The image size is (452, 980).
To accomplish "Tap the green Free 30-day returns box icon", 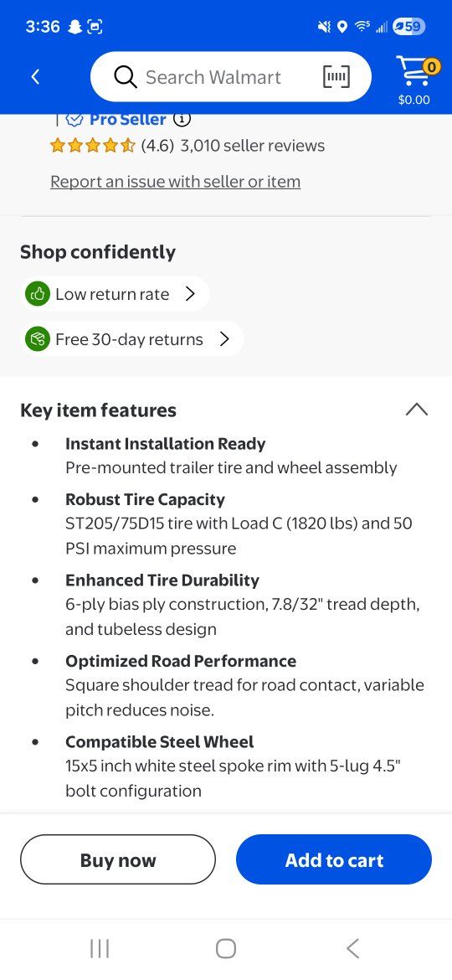I will (x=38, y=339).
